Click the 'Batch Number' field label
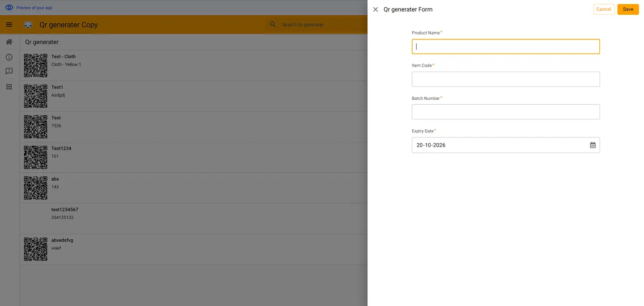 pos(426,98)
